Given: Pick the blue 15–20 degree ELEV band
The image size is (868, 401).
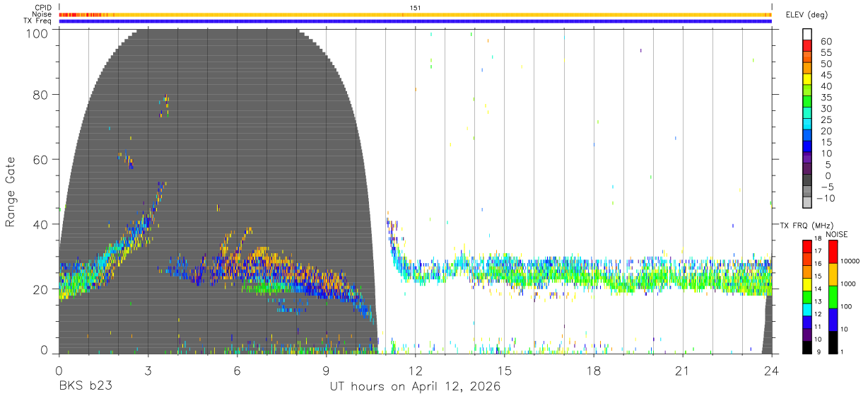Looking at the screenshot, I should point(807,136).
